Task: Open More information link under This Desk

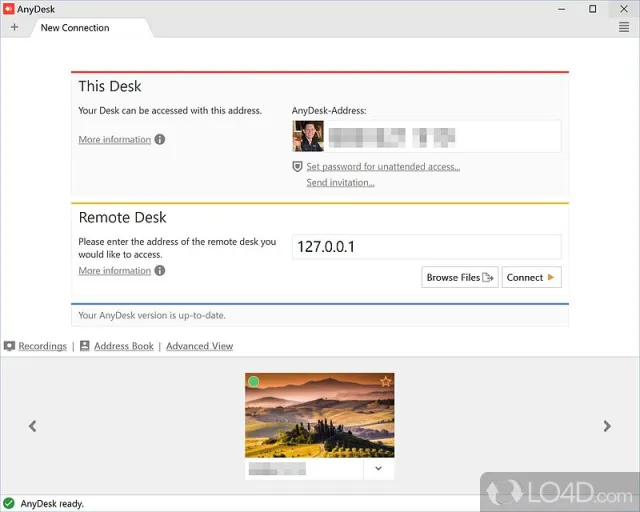Action: click(115, 140)
